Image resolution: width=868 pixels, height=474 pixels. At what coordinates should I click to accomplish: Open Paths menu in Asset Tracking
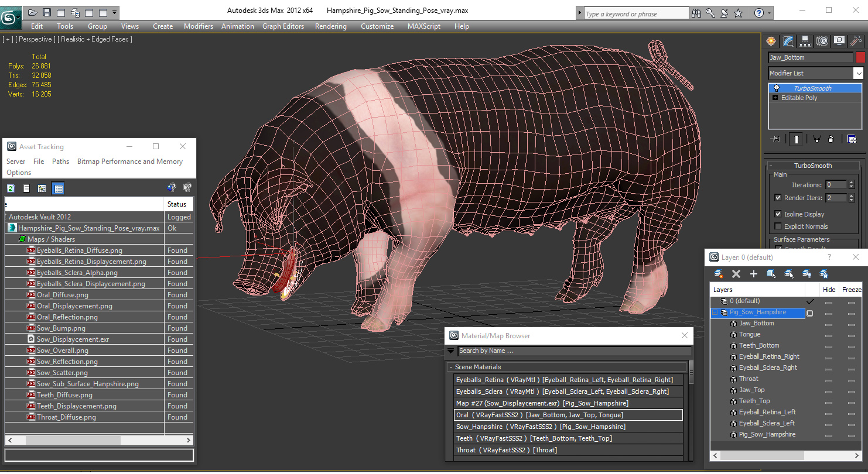60,162
